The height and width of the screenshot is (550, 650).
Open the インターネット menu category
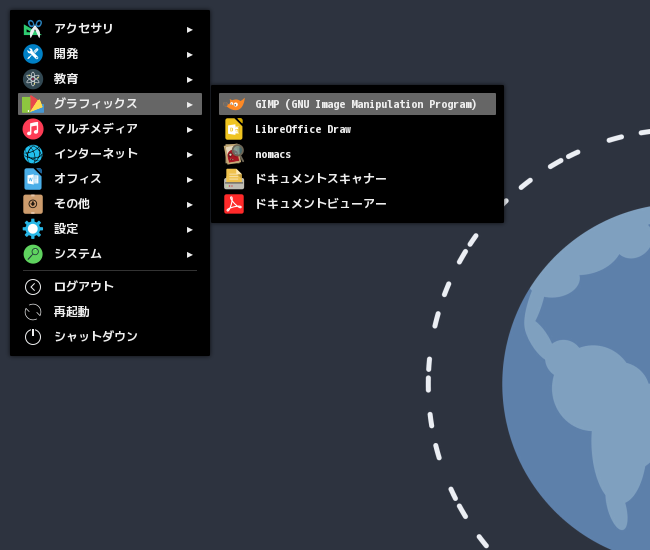(110, 154)
